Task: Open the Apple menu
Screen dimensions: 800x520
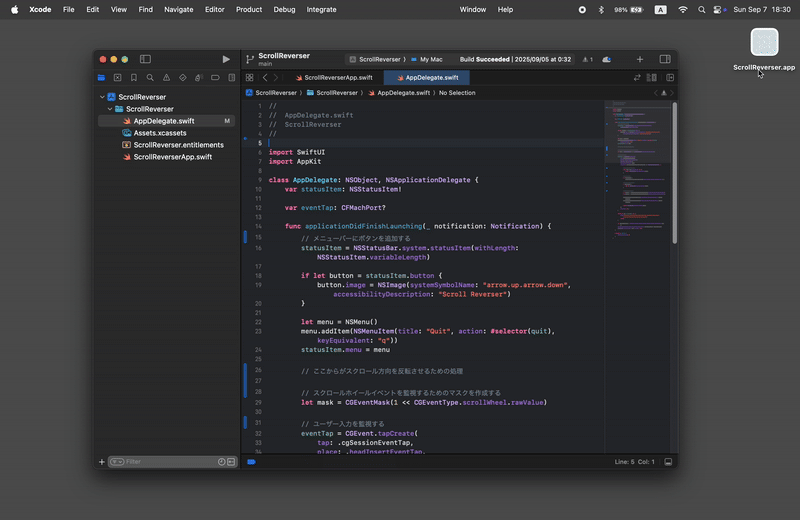Action: 15,10
